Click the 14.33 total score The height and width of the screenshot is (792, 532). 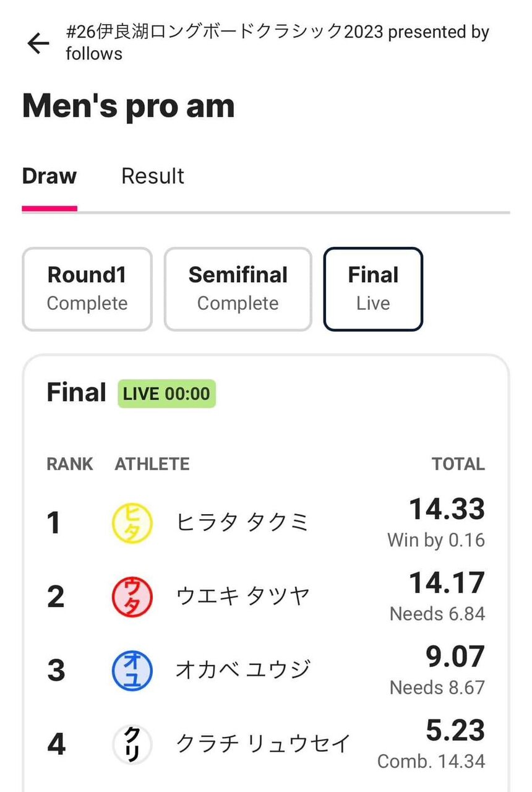[447, 510]
